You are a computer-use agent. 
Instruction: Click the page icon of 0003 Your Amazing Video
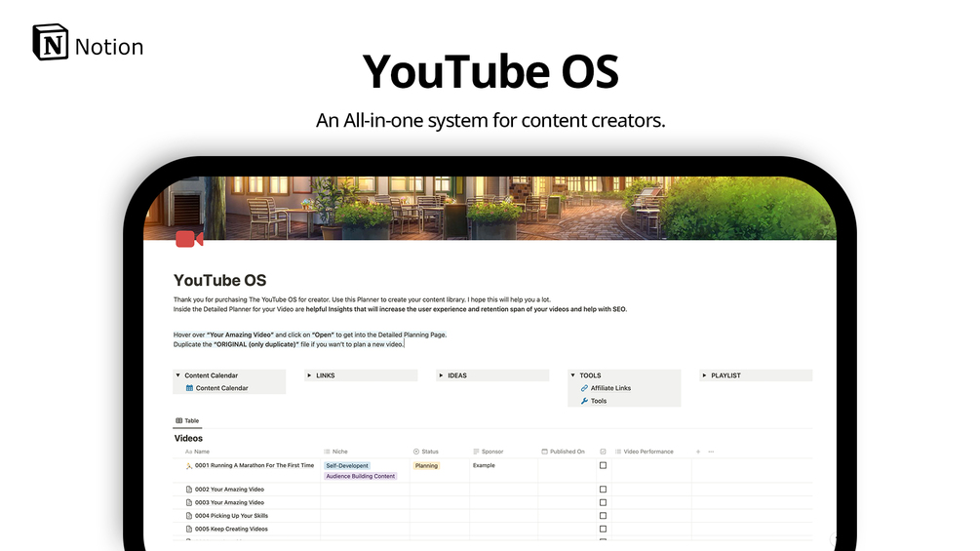point(189,502)
